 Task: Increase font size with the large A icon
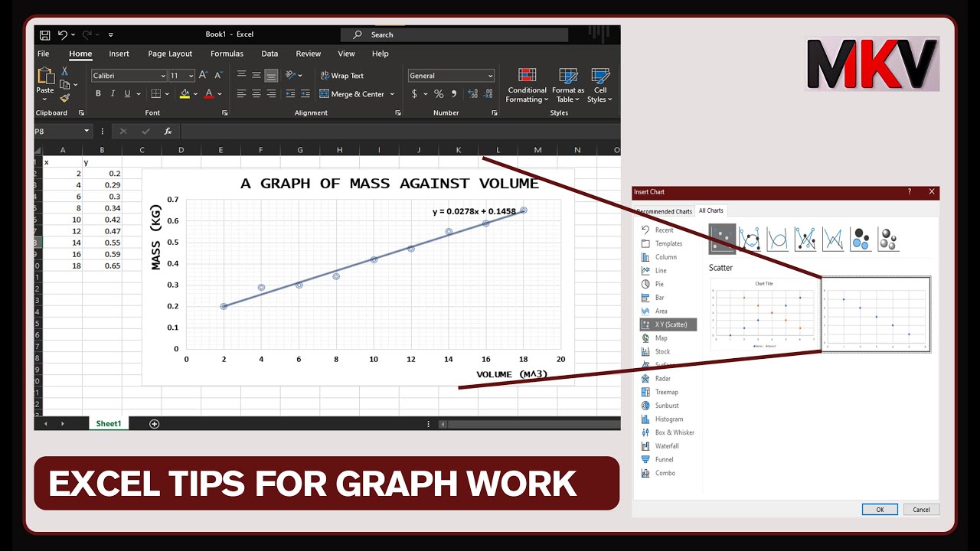[204, 75]
